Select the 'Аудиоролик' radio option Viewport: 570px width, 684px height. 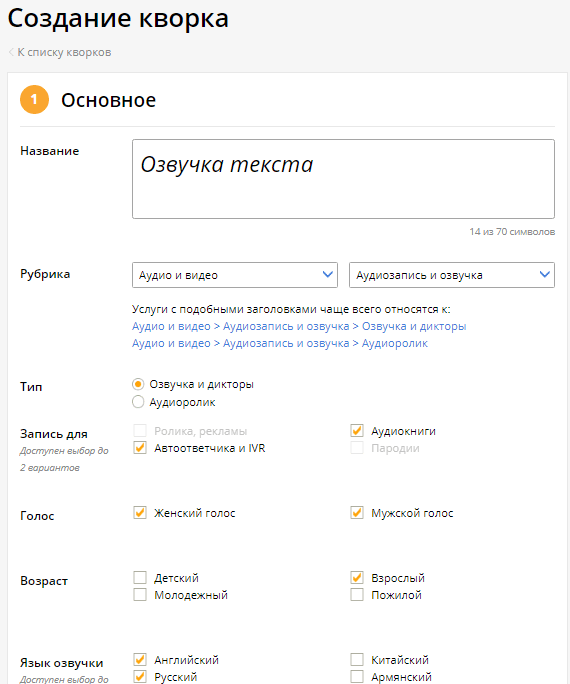[138, 402]
